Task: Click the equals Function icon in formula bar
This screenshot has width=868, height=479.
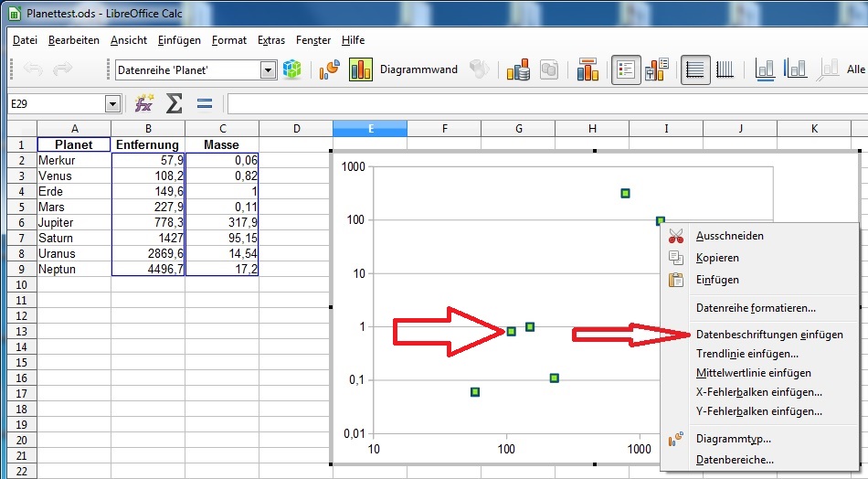Action: 205,104
